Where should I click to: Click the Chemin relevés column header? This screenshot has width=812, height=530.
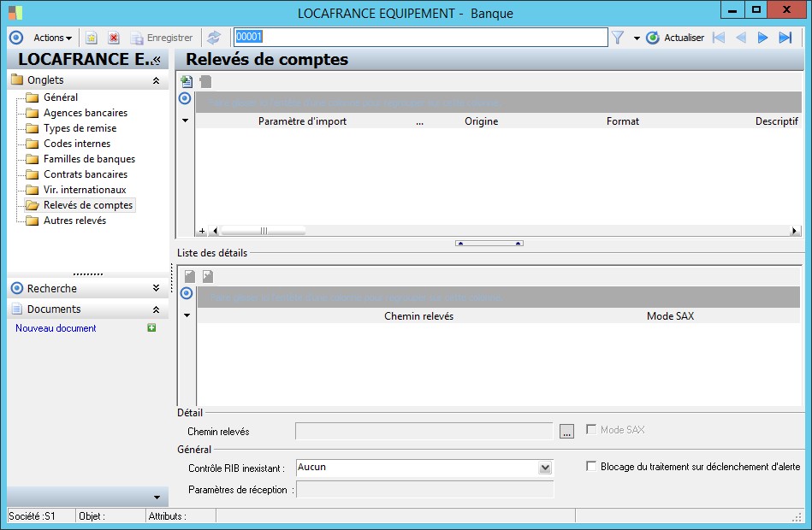[418, 316]
